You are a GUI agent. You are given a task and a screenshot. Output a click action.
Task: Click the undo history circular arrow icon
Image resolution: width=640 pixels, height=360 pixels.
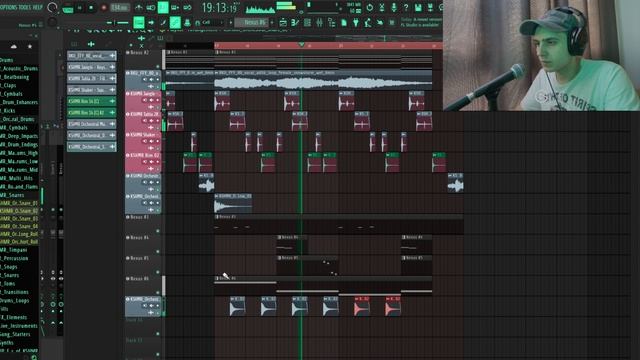369,7
